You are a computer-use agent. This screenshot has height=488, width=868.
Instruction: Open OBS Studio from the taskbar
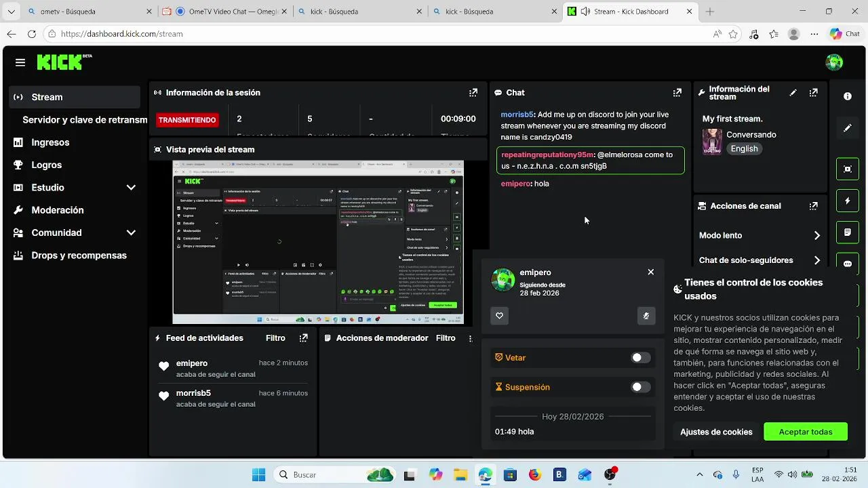[x=610, y=475]
